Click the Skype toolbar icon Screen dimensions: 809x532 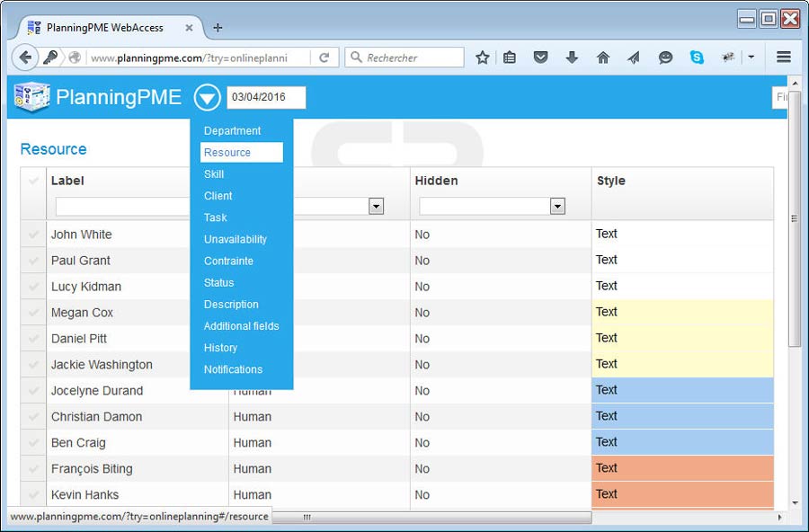(x=697, y=58)
